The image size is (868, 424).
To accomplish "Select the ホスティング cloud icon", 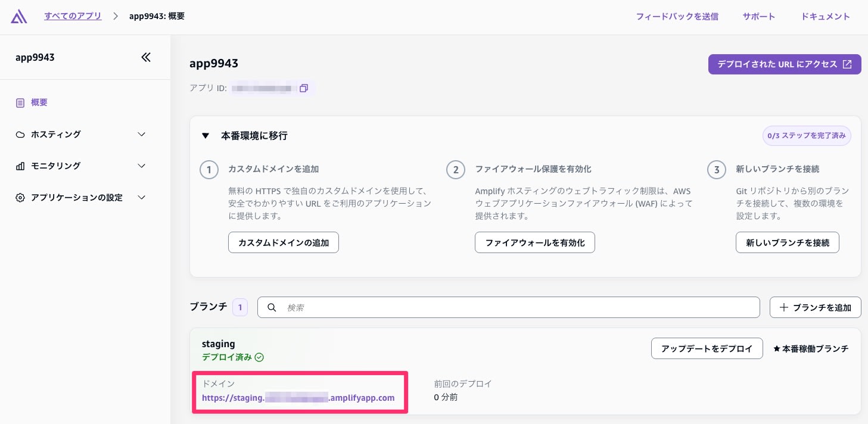I will [x=20, y=134].
